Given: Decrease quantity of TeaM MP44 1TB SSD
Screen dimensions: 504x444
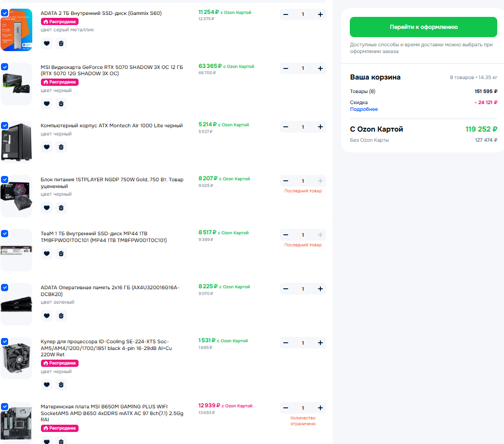Looking at the screenshot, I should (x=286, y=235).
